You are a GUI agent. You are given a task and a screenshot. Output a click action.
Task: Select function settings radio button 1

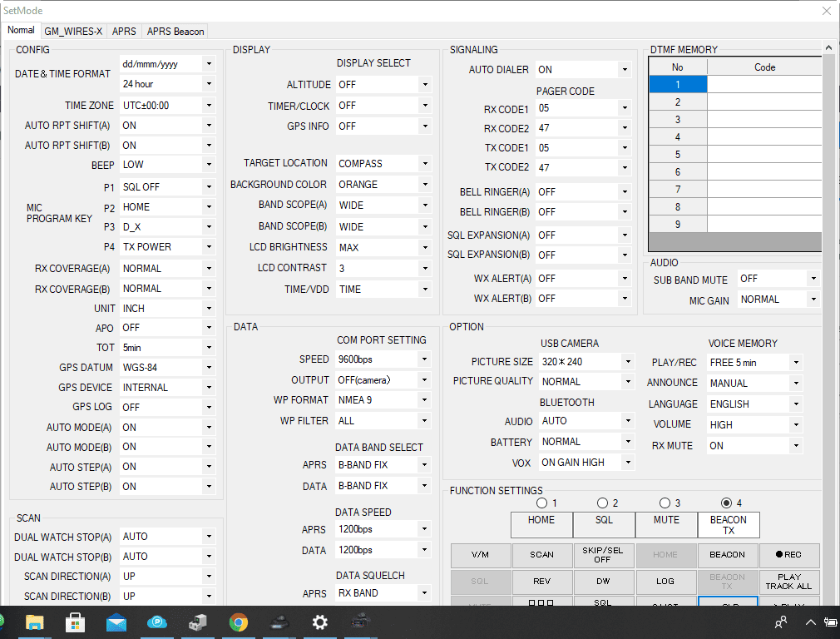coord(542,503)
